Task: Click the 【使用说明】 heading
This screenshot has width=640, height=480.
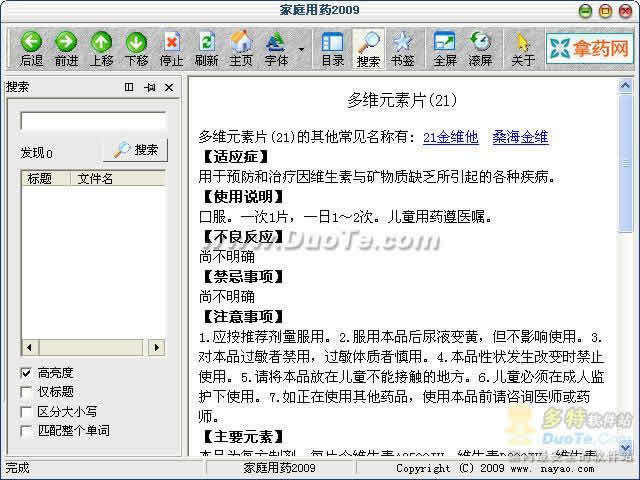Action: [243, 197]
